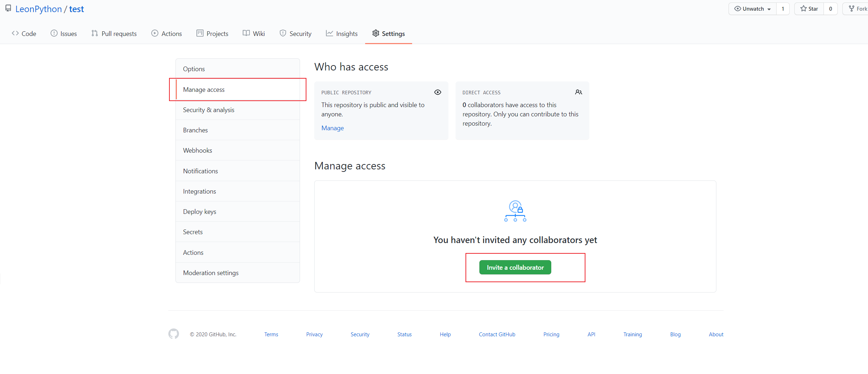Screen dimensions: 868x374
Task: Open the About footer link
Action: [x=716, y=335]
